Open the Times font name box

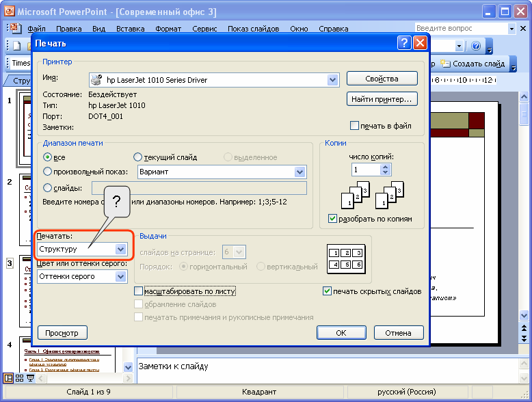click(x=21, y=63)
